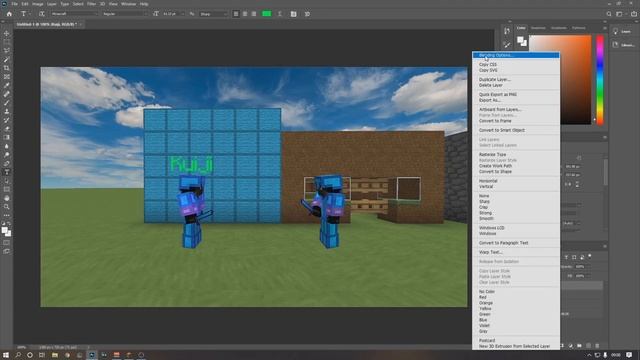Select the Rectangular Marquee tool
The image size is (640, 360).
pyautogui.click(x=7, y=42)
